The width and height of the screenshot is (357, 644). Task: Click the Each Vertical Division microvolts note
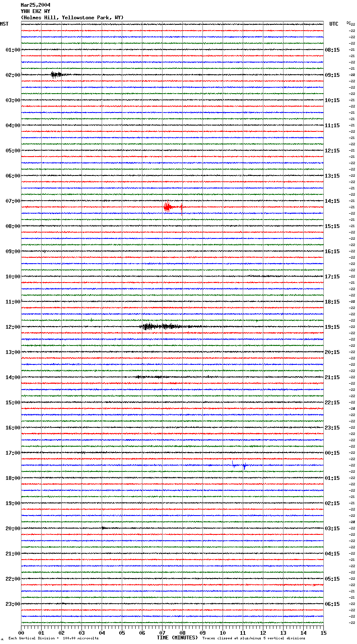[53, 639]
